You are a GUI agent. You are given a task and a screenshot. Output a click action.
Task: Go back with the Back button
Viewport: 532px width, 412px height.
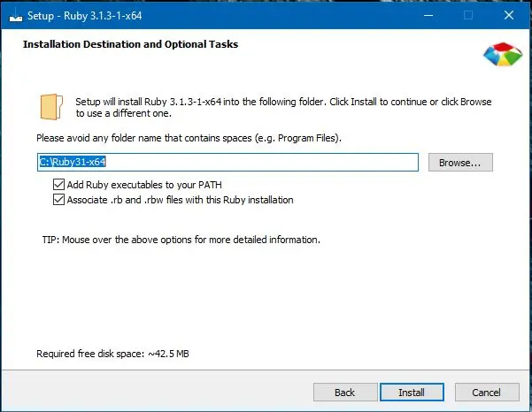tap(345, 393)
